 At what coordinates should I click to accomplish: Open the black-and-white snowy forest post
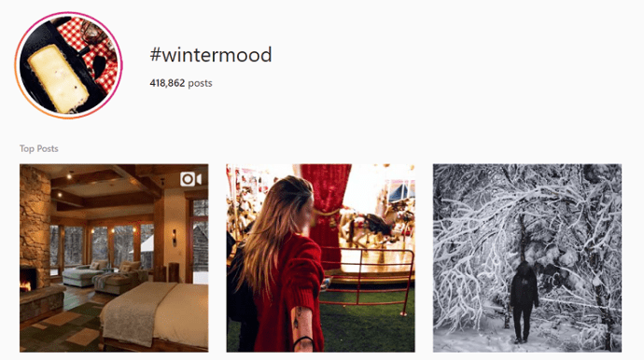click(x=527, y=257)
